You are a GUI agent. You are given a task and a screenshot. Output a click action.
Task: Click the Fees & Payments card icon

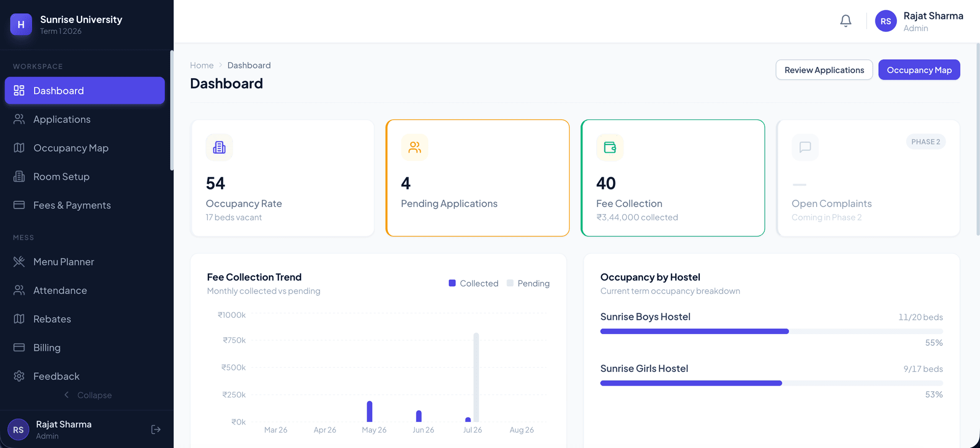(19, 205)
